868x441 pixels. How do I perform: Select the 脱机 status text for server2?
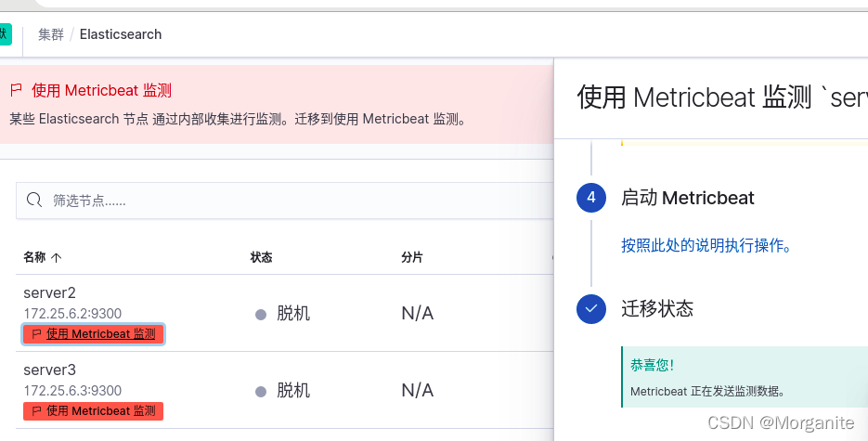(293, 314)
